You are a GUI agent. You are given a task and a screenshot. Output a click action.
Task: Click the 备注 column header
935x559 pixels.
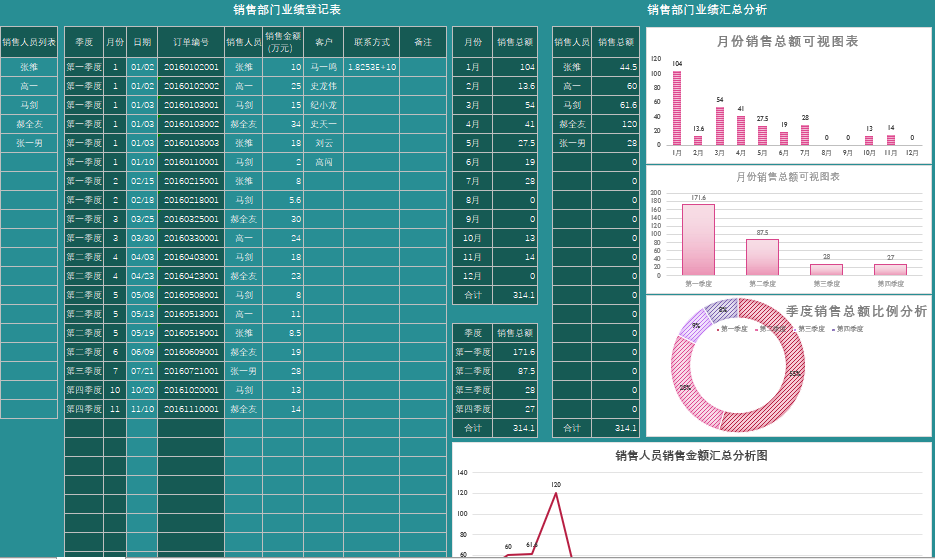point(423,42)
